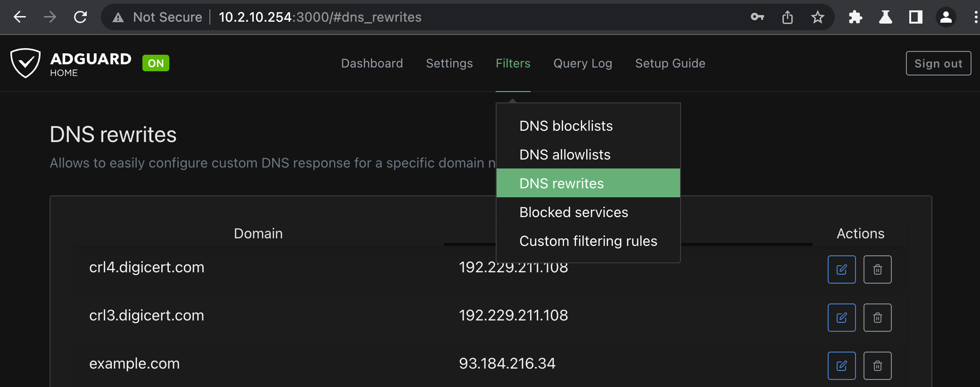The height and width of the screenshot is (387, 980).
Task: Go to the Dashboard page
Action: [x=372, y=63]
